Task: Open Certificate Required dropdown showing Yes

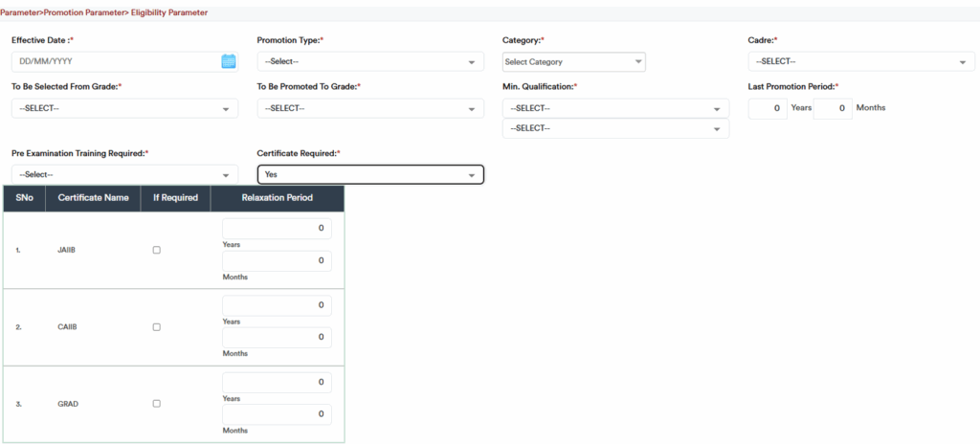Action: point(369,174)
